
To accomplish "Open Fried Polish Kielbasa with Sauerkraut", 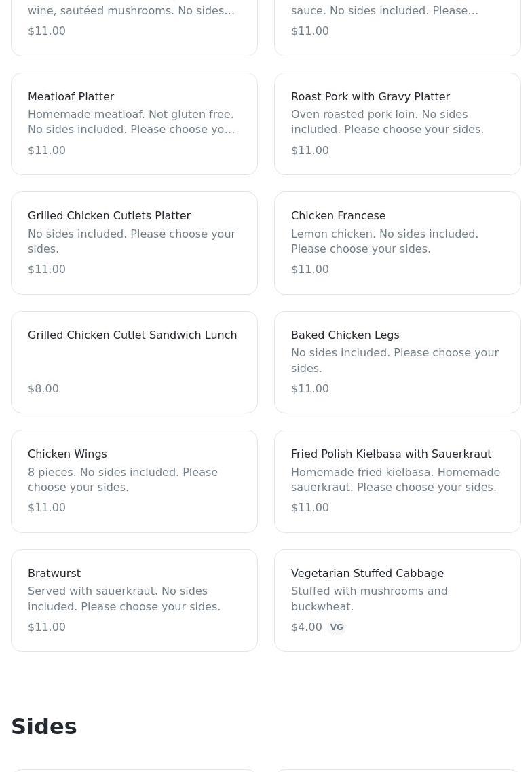I will [x=391, y=454].
